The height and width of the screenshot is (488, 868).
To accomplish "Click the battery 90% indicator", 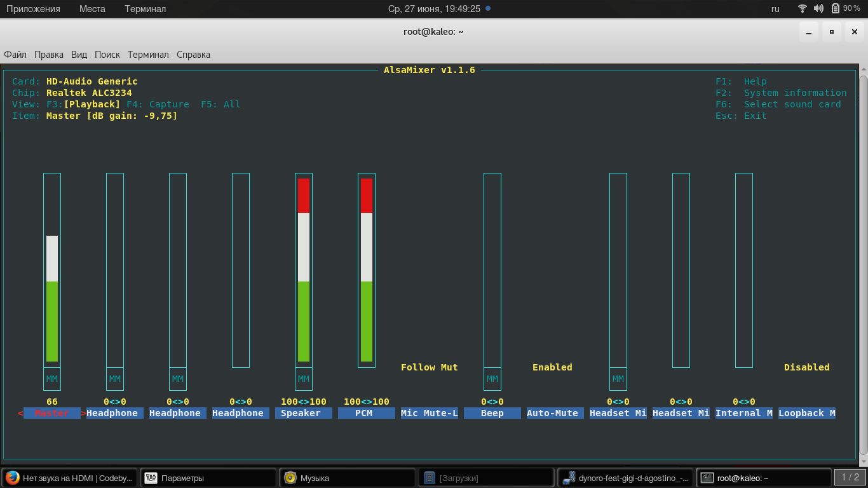I will coord(846,9).
